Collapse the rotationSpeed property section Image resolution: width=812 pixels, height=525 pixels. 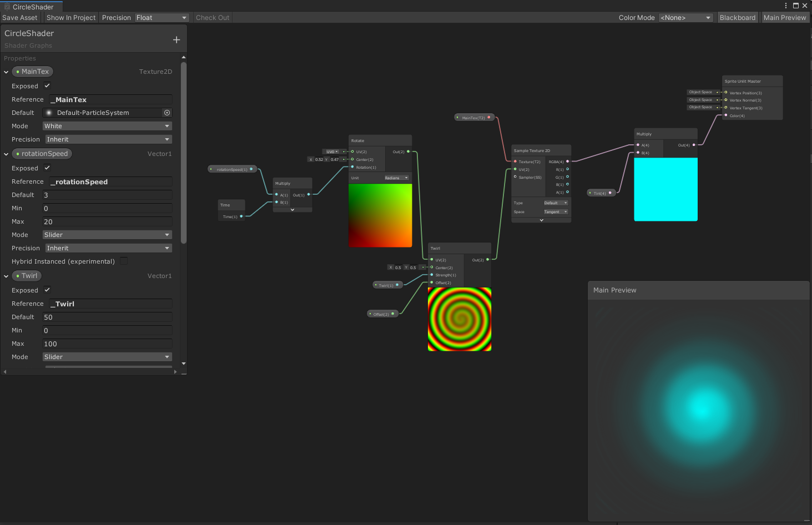(6, 154)
